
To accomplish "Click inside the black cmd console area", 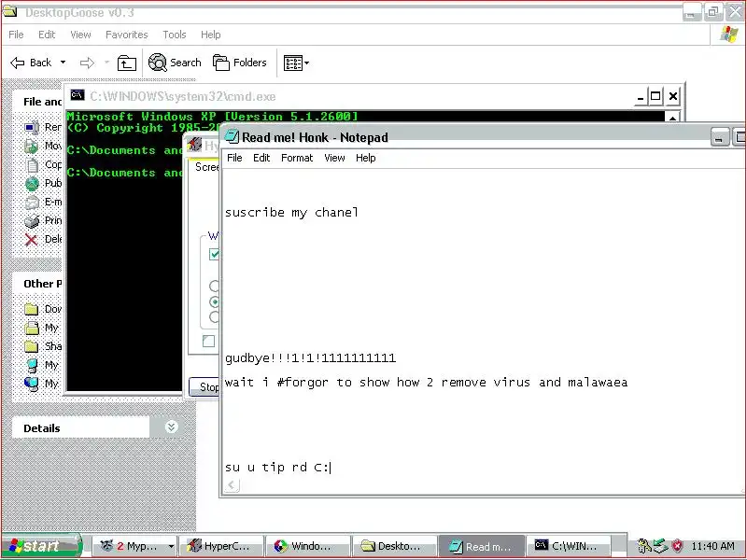I will tap(124, 286).
